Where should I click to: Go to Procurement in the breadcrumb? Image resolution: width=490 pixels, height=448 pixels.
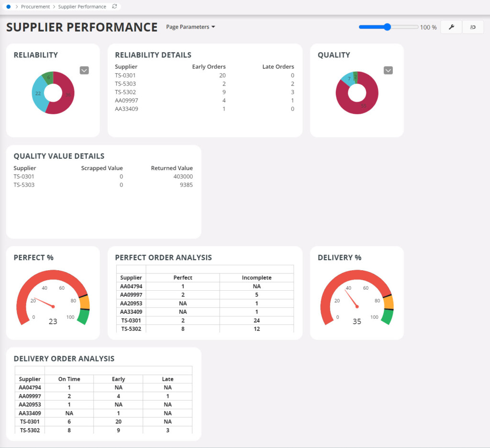click(x=35, y=7)
